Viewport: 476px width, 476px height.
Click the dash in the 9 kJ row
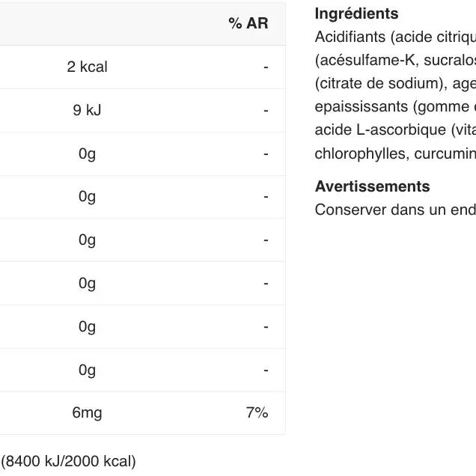click(266, 111)
